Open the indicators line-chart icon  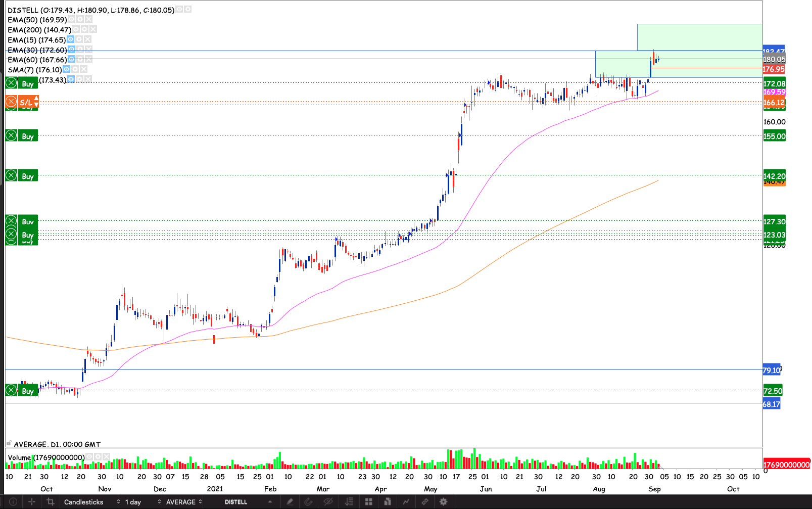(x=406, y=502)
